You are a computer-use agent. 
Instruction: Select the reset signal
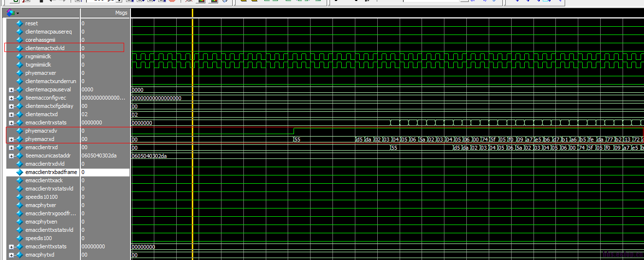click(x=31, y=23)
